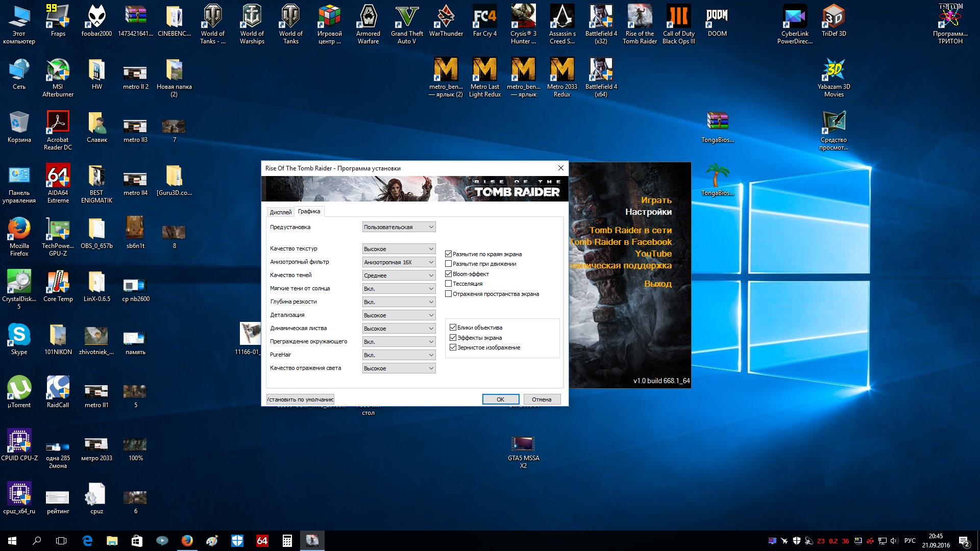The image size is (980, 551).
Task: Expand the Качество текстур dropdown
Action: point(399,249)
